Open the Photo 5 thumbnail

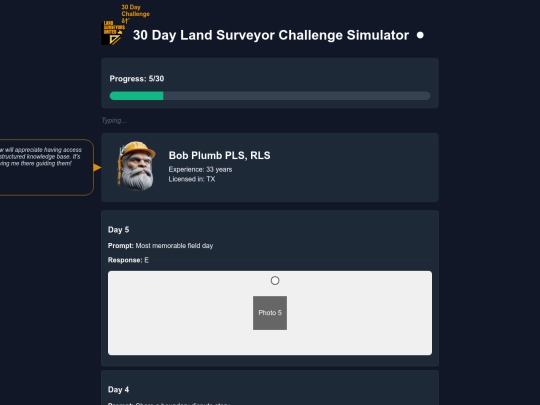click(270, 313)
